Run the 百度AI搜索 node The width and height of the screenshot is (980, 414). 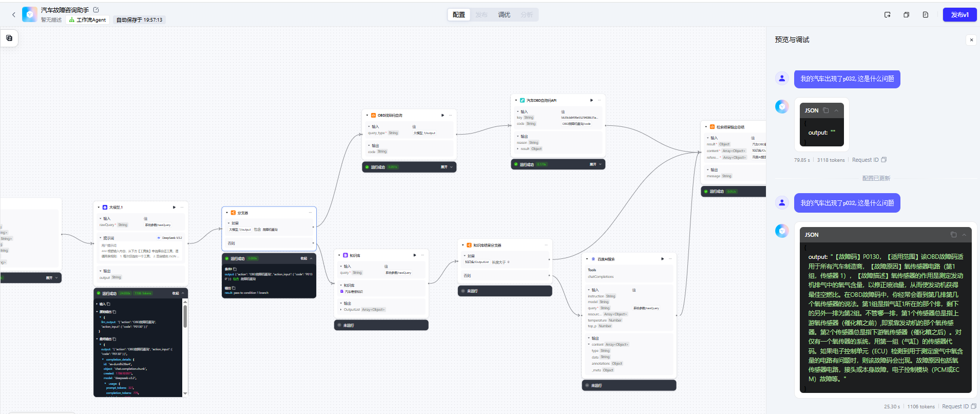663,259
